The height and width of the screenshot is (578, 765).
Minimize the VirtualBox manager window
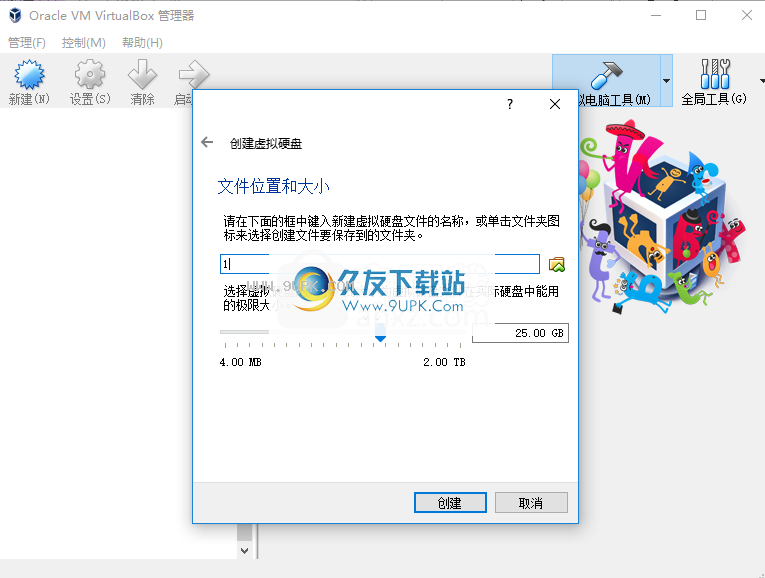[656, 15]
